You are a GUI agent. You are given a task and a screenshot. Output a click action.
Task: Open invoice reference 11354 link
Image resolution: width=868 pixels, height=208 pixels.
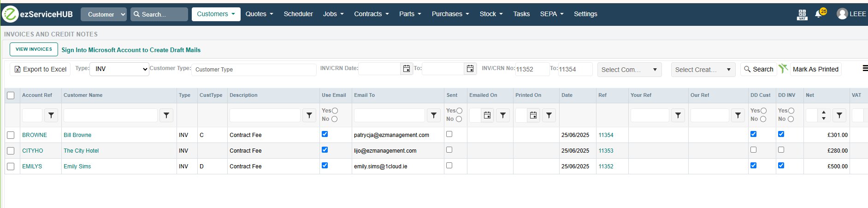point(606,135)
